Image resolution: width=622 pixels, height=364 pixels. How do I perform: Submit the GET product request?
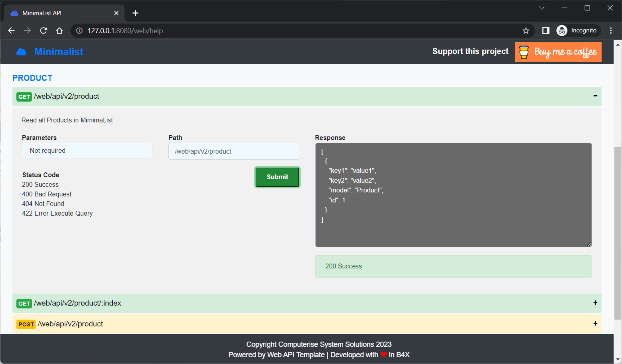point(277,177)
